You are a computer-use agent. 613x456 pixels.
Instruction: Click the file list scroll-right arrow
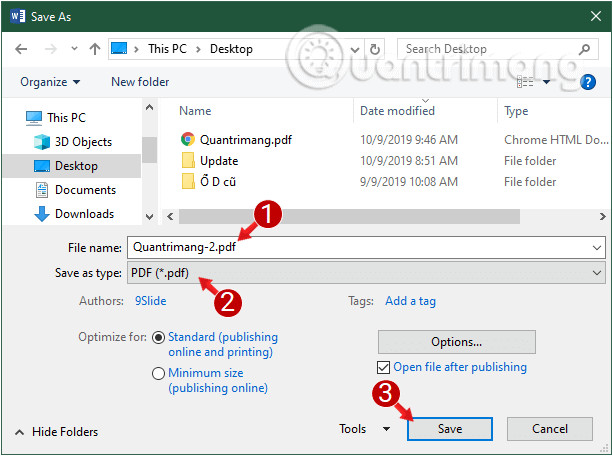click(602, 216)
